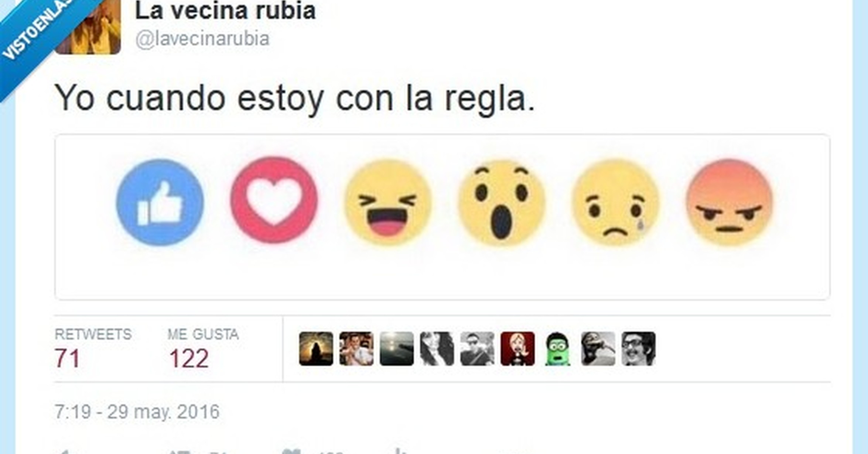This screenshot has height=454, width=868.
Task: Click the dark-haired woman liker avatar
Action: click(x=437, y=349)
